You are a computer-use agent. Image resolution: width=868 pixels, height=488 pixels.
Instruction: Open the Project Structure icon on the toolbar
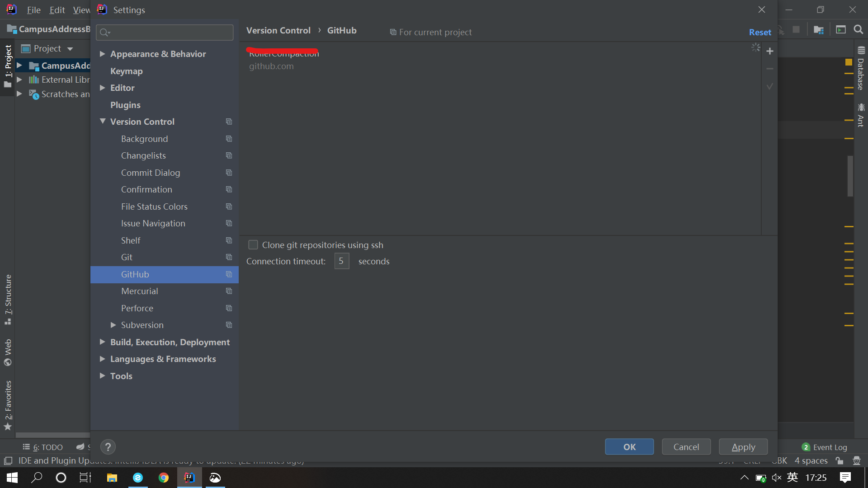(x=819, y=29)
